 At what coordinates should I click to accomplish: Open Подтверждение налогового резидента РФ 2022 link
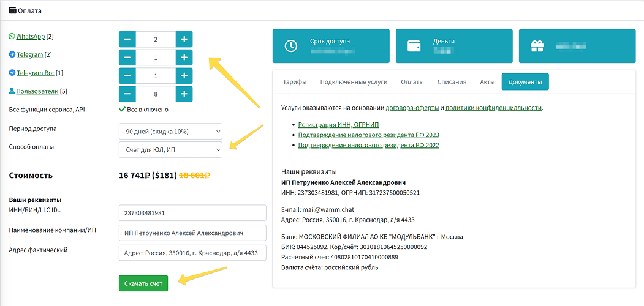(x=369, y=145)
